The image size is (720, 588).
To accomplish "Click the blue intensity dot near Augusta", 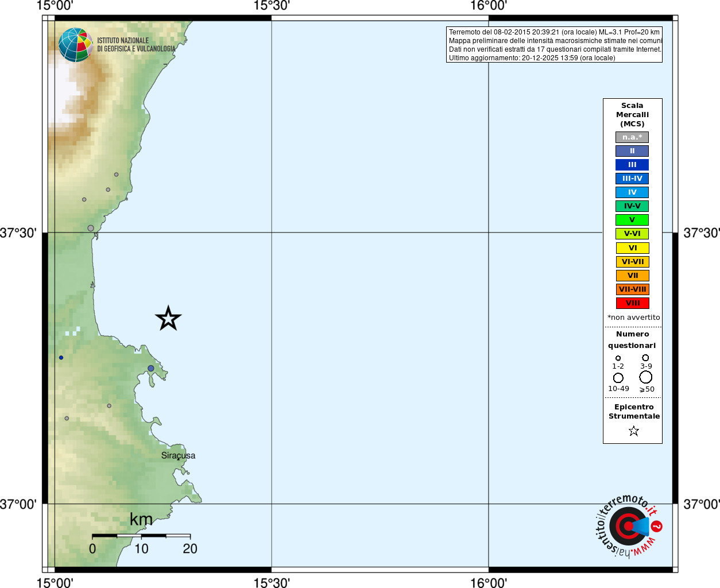I will (150, 368).
